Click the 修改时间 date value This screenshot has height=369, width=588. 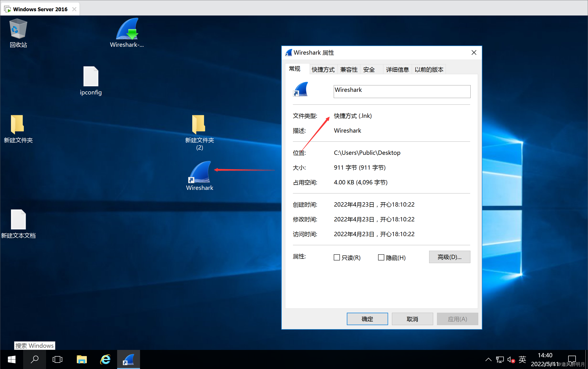click(374, 219)
